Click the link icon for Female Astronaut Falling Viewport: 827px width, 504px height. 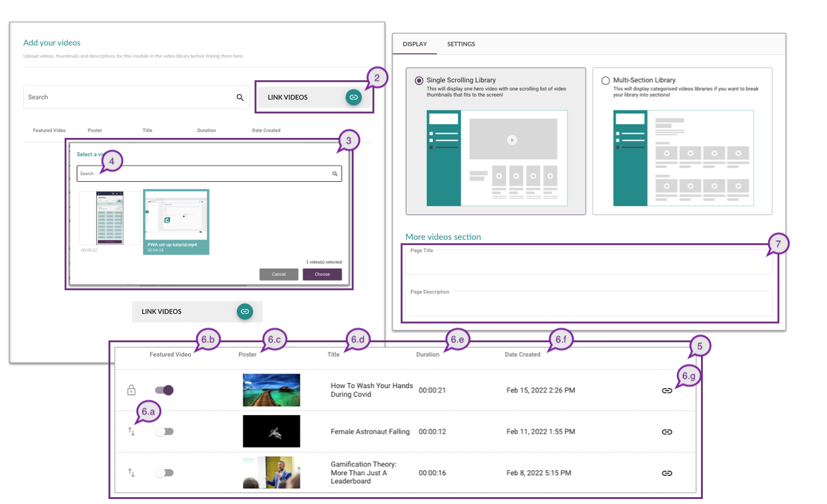click(666, 432)
